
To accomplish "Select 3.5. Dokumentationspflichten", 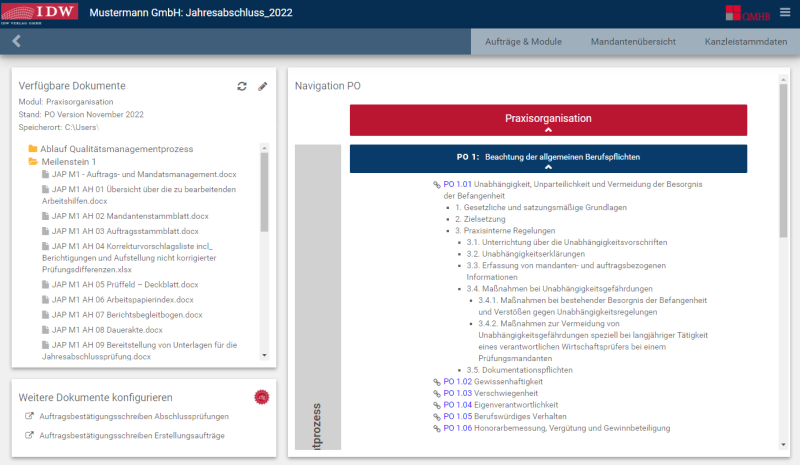I will [x=519, y=370].
